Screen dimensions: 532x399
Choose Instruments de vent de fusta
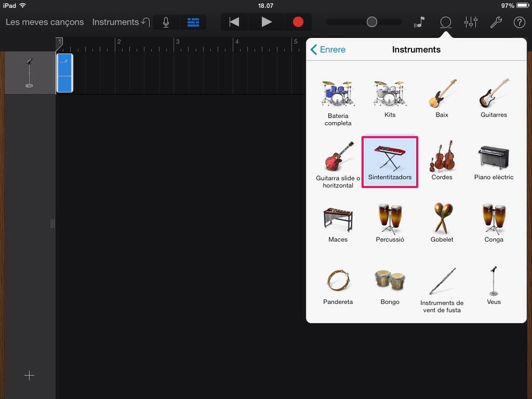point(441,289)
